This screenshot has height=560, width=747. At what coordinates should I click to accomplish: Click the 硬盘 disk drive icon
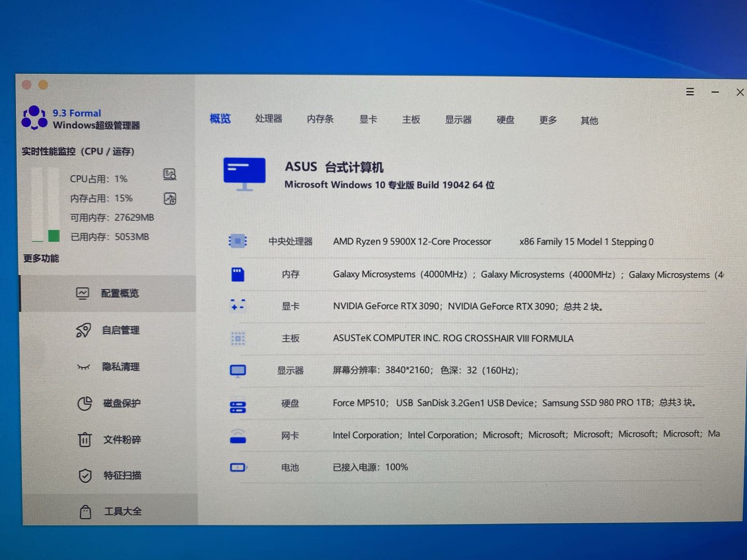point(238,407)
